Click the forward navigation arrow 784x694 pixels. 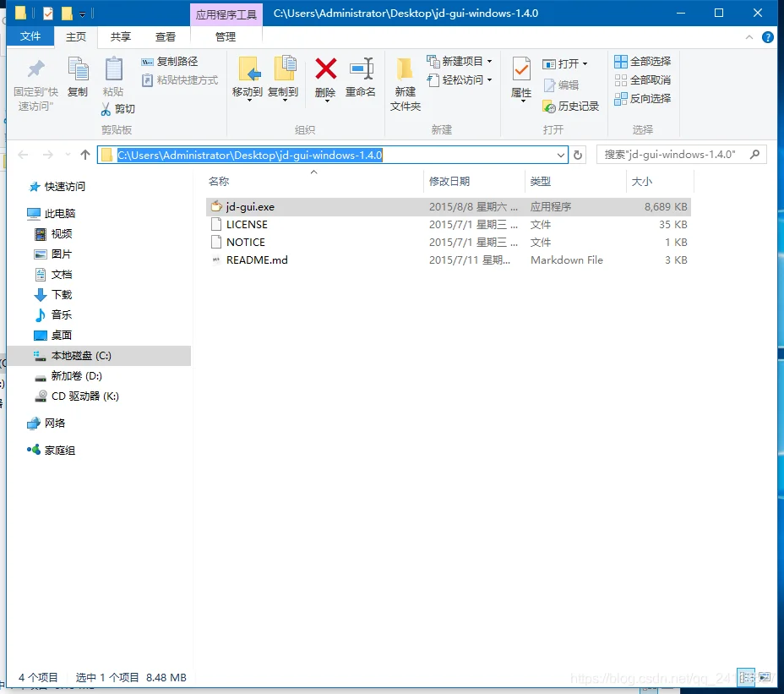click(47, 155)
